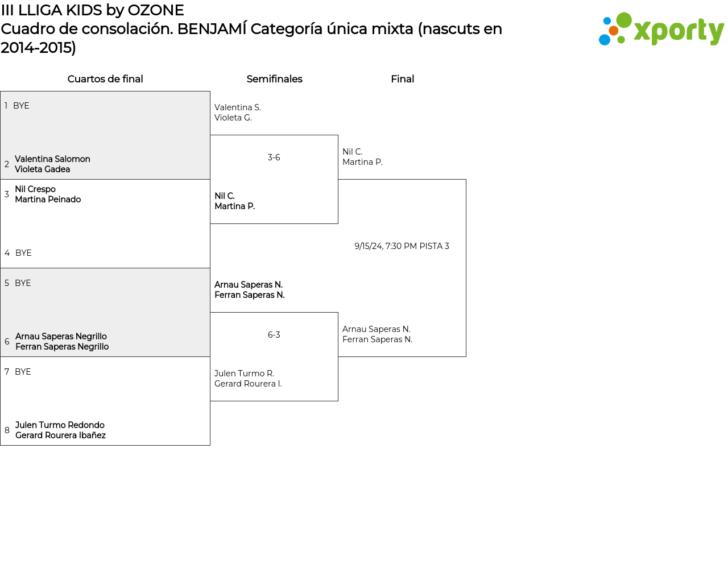This screenshot has width=728, height=577.
Task: Open the final match time "9/15/24, 7:30 PM PISTA 3"
Action: coord(402,246)
